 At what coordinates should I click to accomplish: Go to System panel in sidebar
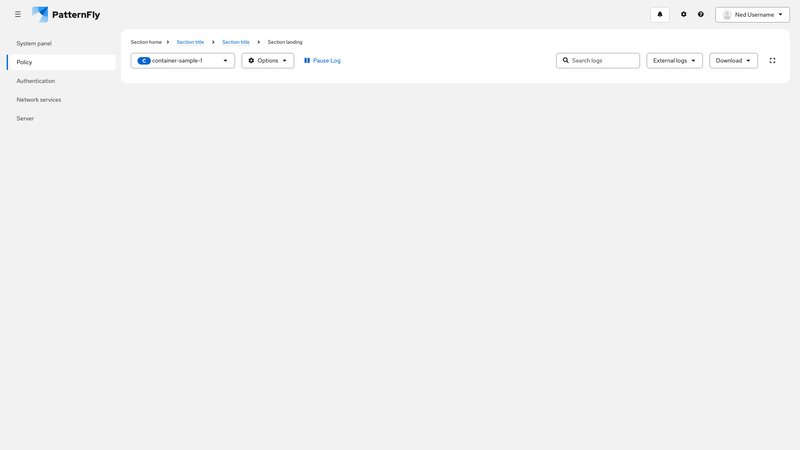(x=61, y=43)
